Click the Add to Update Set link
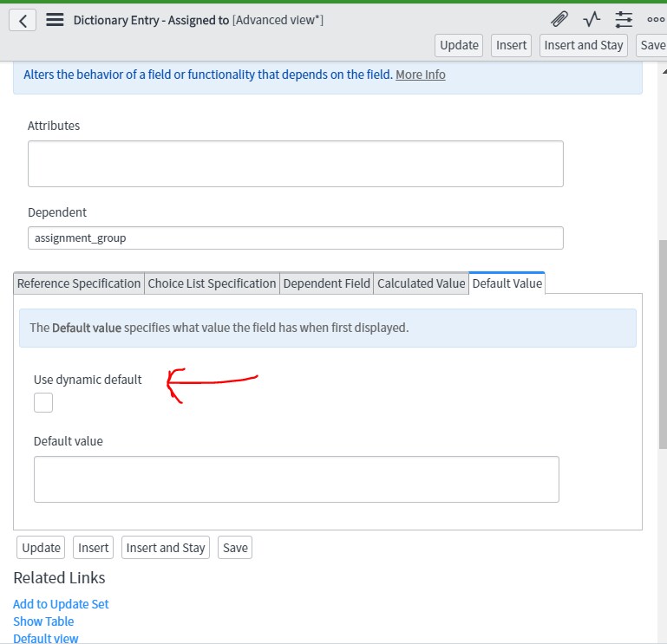The width and height of the screenshot is (667, 644). [61, 604]
